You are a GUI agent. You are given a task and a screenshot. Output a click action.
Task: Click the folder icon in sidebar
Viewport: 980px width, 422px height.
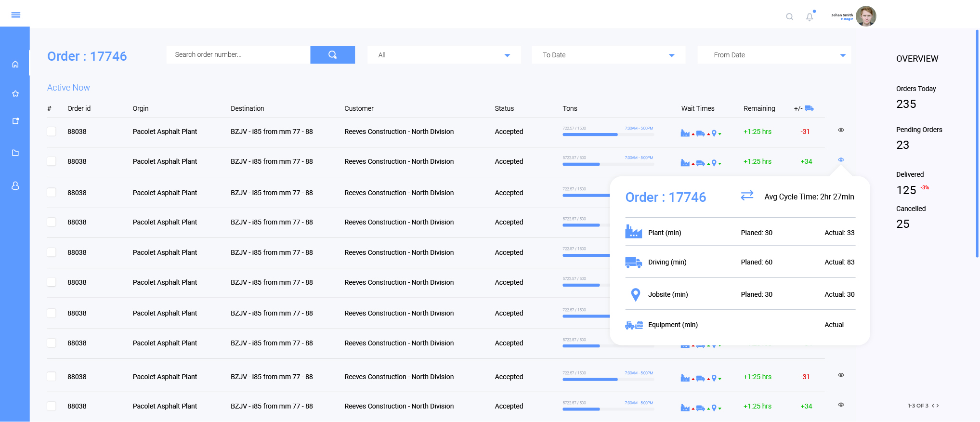pyautogui.click(x=15, y=153)
